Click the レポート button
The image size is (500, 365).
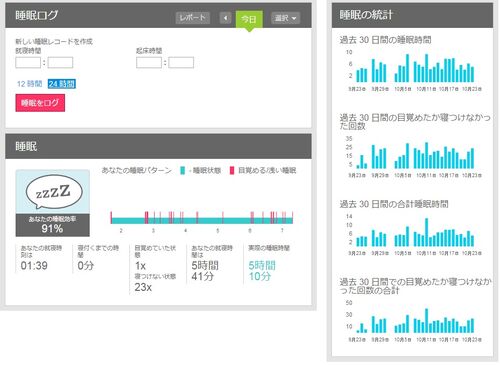[192, 18]
